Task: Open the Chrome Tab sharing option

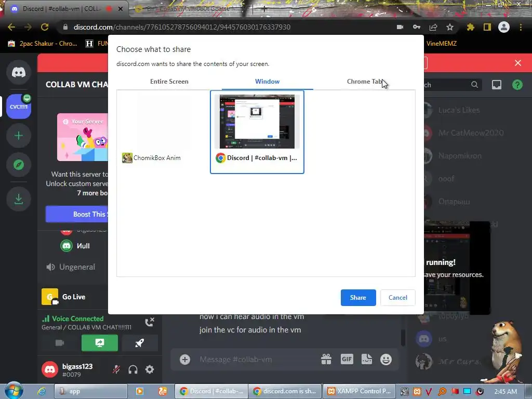Action: [365, 82]
